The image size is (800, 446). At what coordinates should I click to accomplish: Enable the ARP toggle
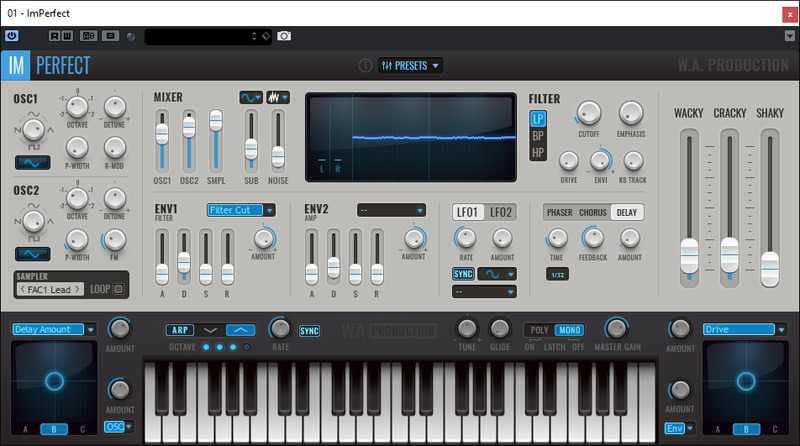click(x=180, y=329)
